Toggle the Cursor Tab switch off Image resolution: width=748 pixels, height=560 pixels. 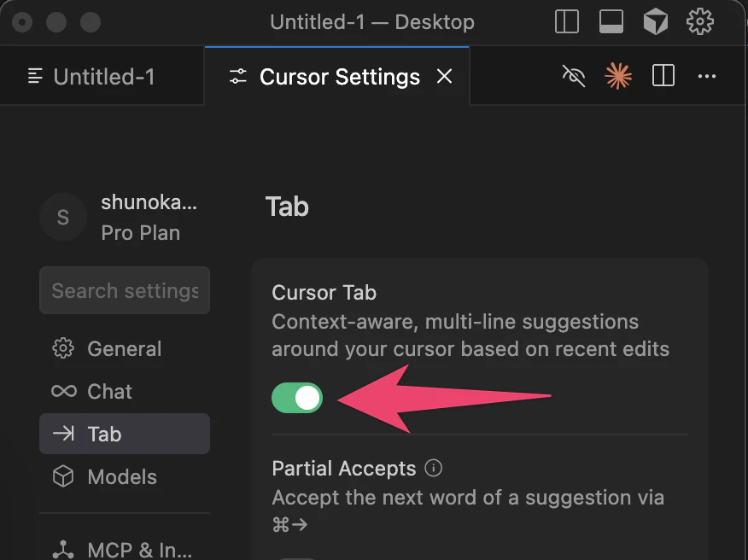tap(297, 398)
